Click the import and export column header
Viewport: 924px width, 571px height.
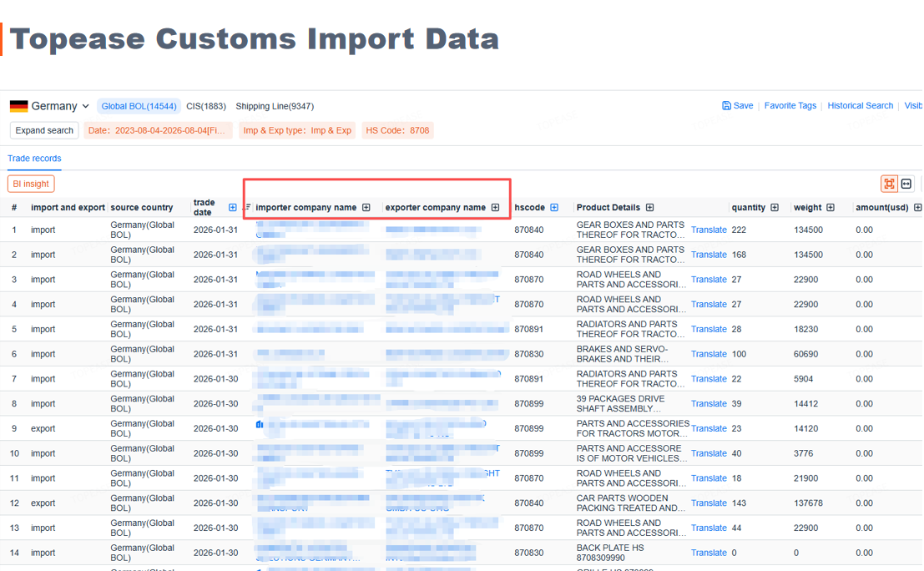[x=68, y=207]
